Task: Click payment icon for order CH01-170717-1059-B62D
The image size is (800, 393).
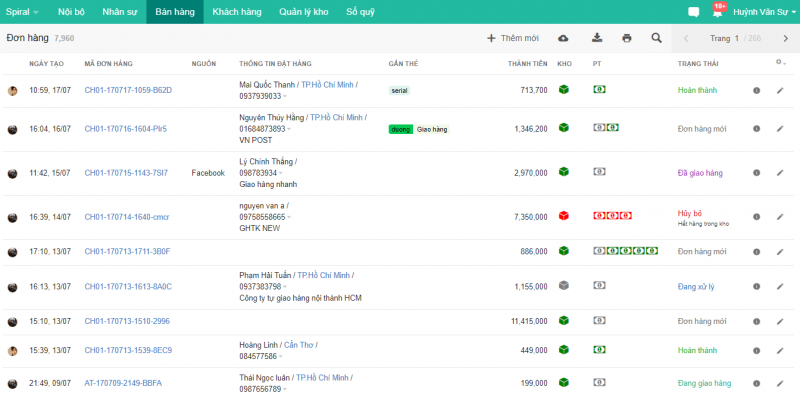Action: pyautogui.click(x=599, y=89)
